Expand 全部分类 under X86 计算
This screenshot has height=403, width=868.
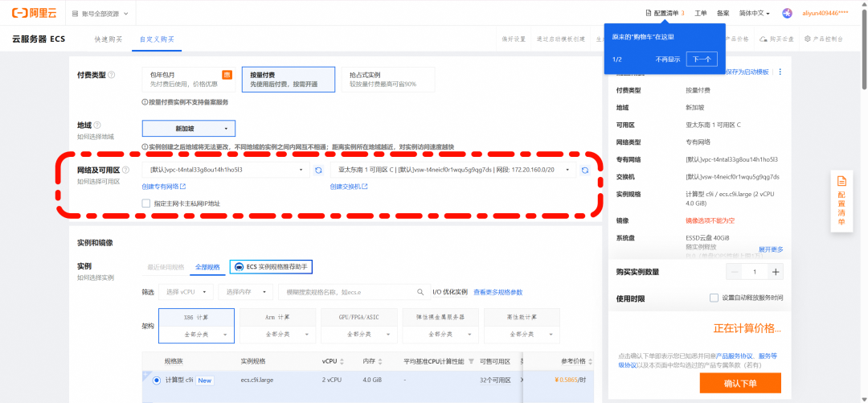click(197, 335)
